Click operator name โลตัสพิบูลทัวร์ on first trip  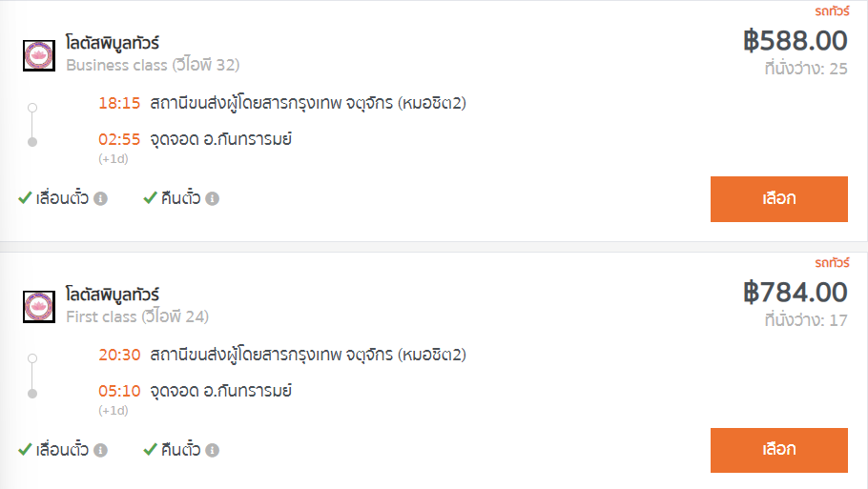113,43
